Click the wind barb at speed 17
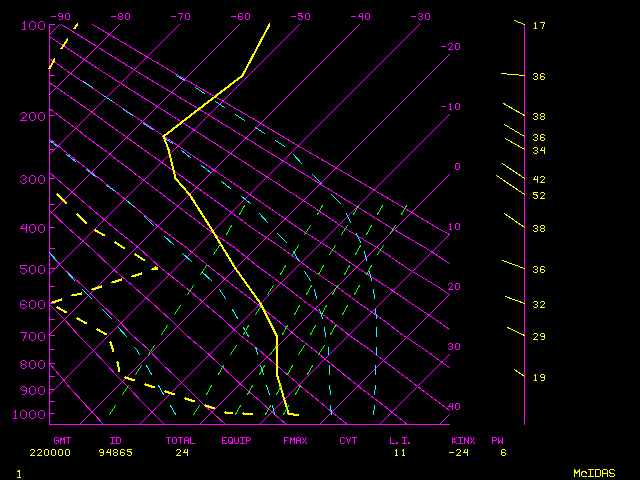 click(518, 22)
